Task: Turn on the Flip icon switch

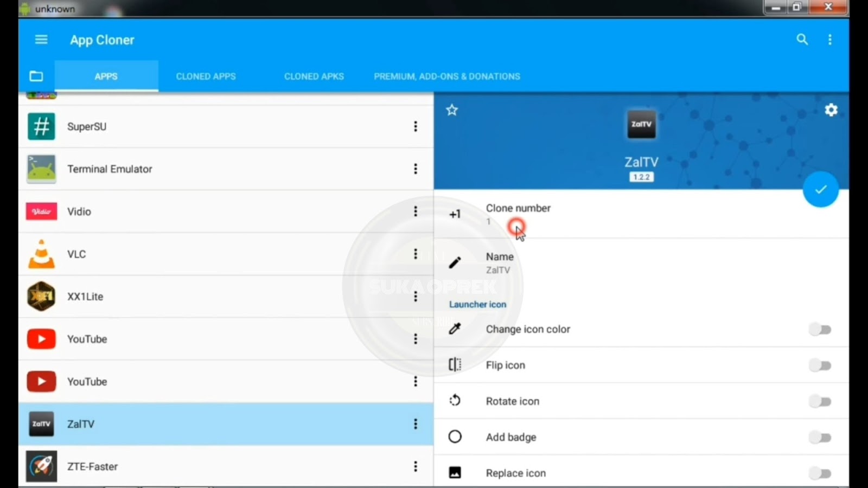Action: [820, 365]
